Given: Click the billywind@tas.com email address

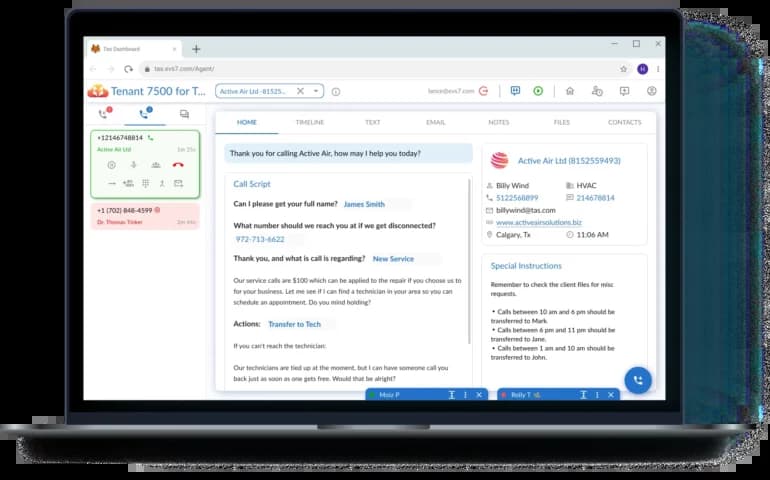Looking at the screenshot, I should (x=525, y=210).
